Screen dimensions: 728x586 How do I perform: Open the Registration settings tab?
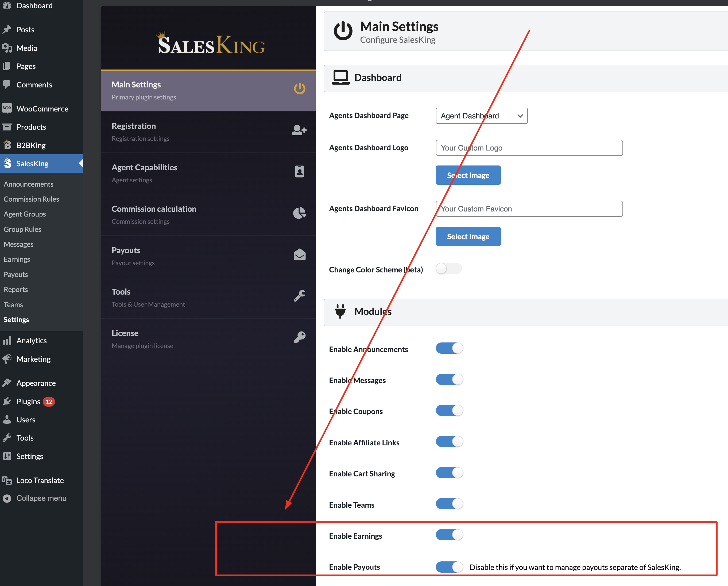[208, 132]
